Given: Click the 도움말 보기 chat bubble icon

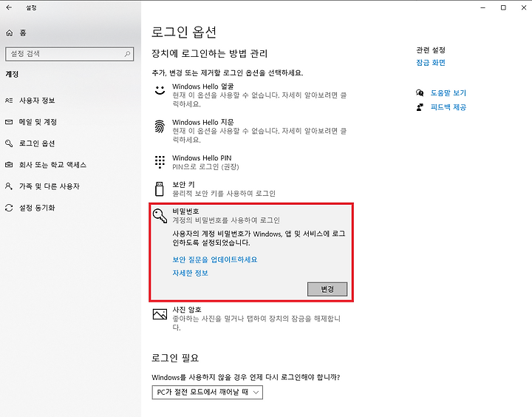Looking at the screenshot, I should point(420,92).
